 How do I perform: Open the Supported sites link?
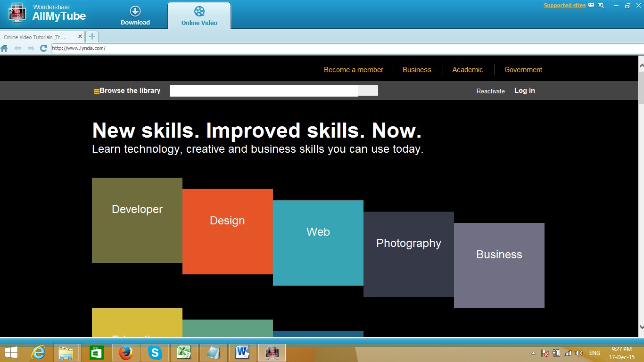564,6
